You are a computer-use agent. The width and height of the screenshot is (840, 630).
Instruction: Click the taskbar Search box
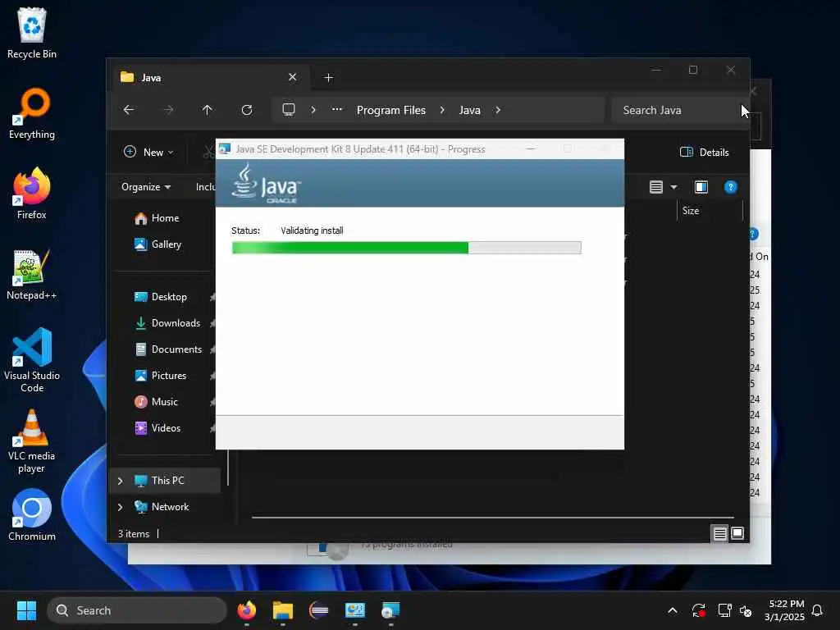137,610
